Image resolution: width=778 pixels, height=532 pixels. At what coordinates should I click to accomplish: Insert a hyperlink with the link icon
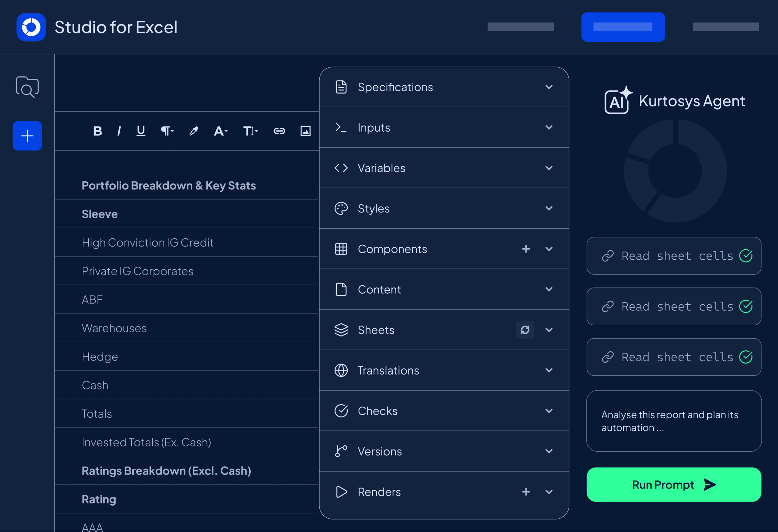tap(279, 131)
